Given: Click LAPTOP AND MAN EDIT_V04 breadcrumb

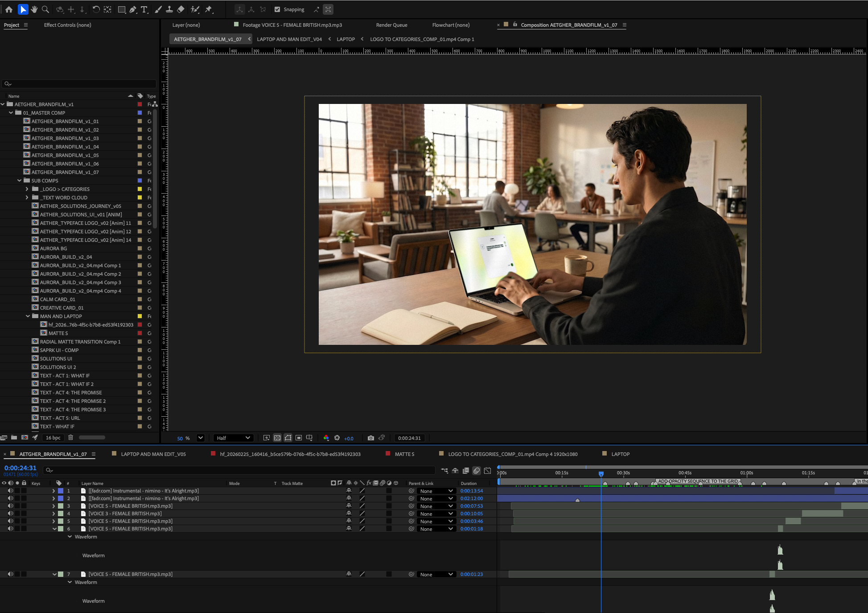Looking at the screenshot, I should (x=289, y=39).
